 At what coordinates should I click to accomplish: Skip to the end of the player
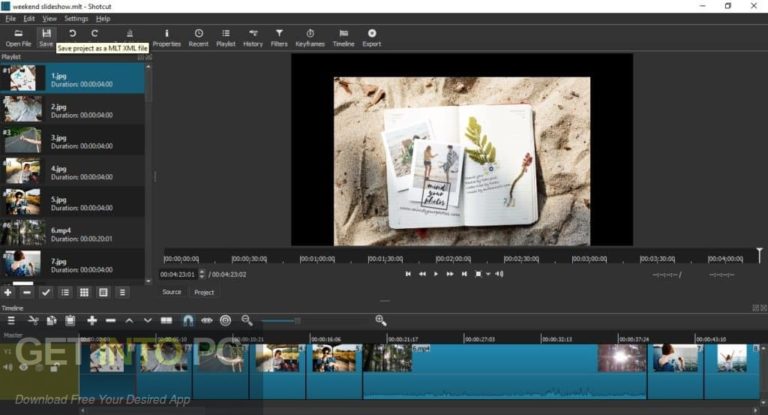(464, 274)
